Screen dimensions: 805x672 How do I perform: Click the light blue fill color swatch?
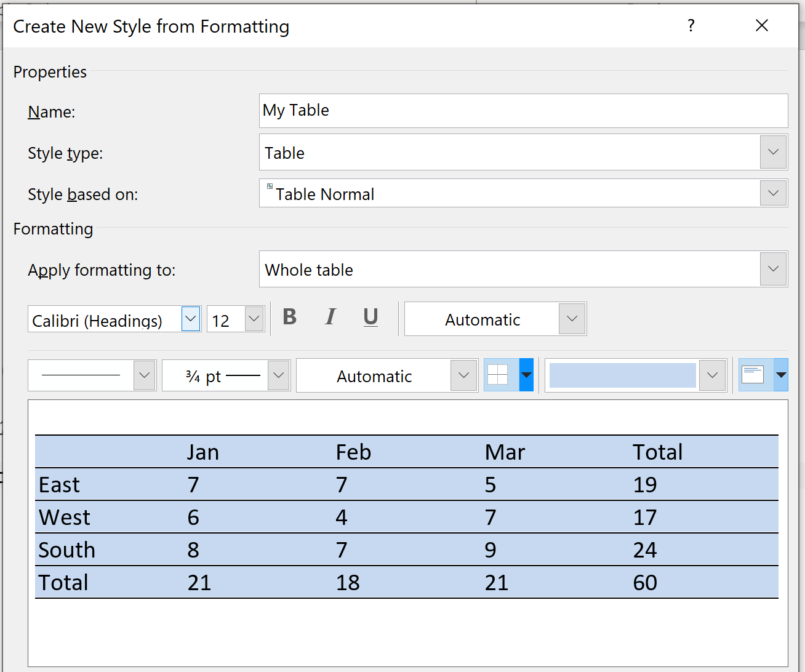[x=622, y=375]
